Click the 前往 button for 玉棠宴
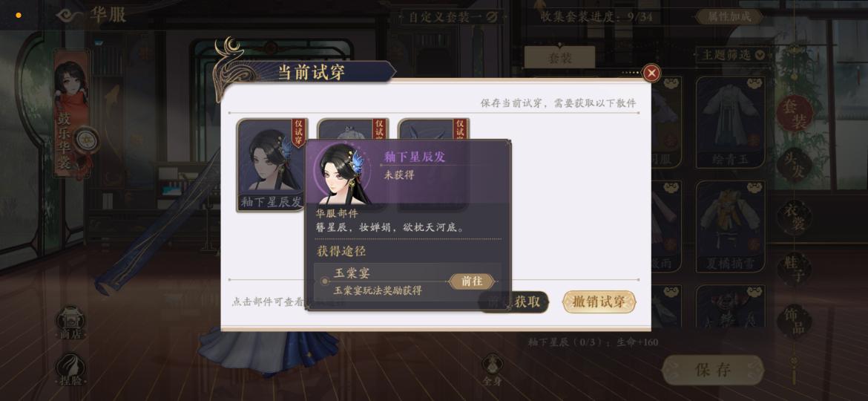 click(x=471, y=281)
